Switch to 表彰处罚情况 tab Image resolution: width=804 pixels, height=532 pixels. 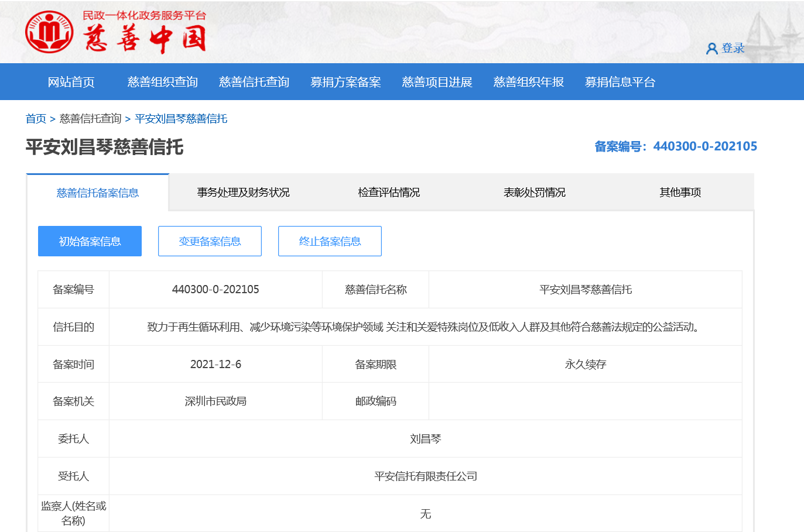[x=535, y=193]
